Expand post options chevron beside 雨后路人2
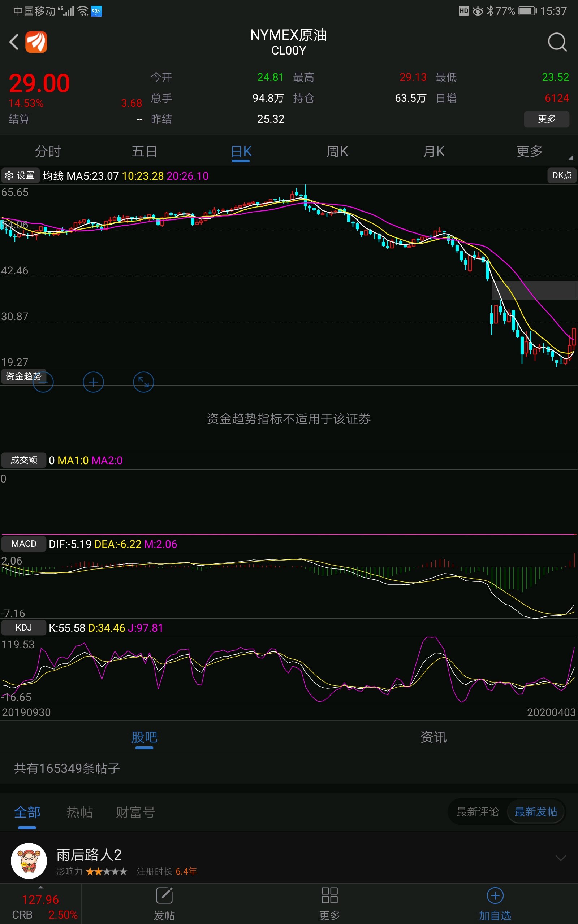This screenshot has width=578, height=924. (x=560, y=858)
